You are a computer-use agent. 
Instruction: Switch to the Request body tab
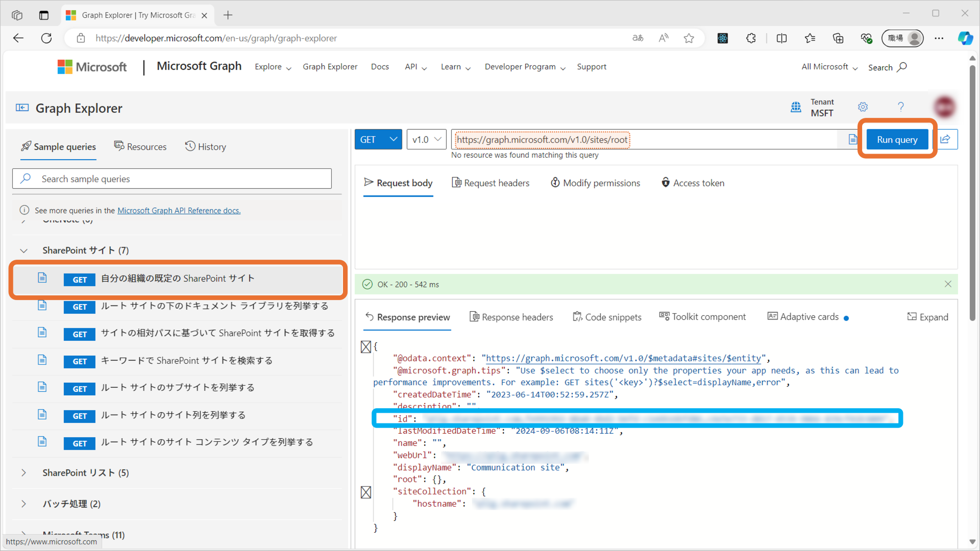click(398, 183)
